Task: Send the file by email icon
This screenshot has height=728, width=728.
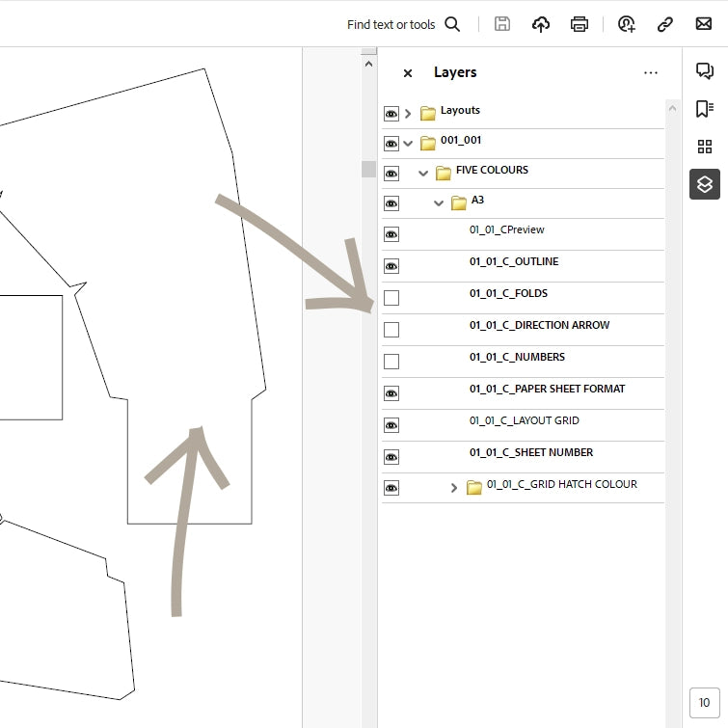Action: (x=704, y=24)
